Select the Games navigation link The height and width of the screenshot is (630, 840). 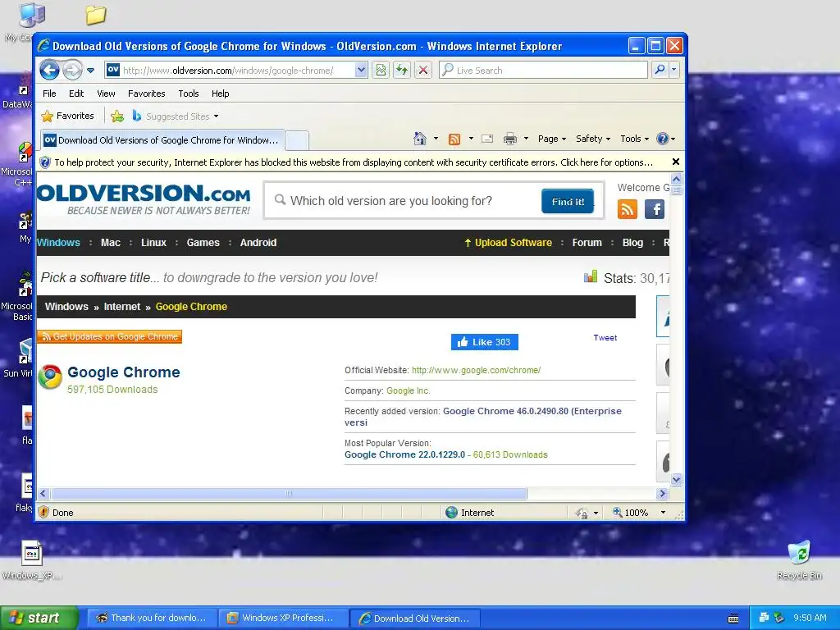(203, 243)
